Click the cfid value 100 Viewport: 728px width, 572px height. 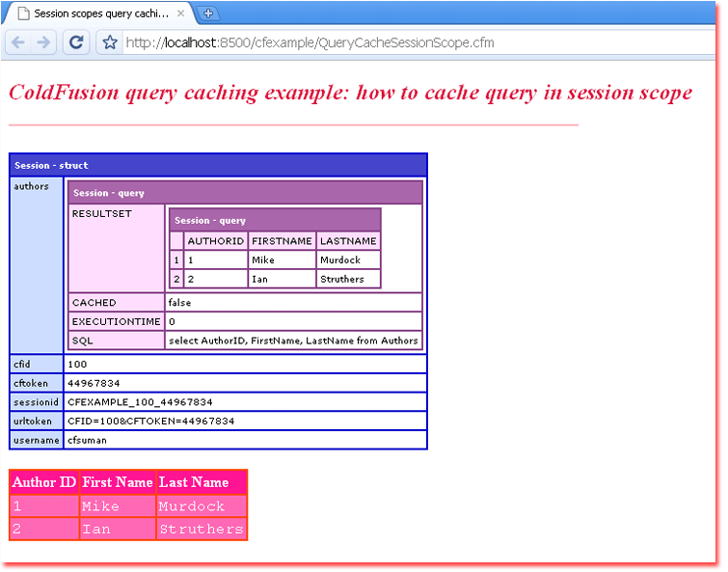pyautogui.click(x=77, y=364)
